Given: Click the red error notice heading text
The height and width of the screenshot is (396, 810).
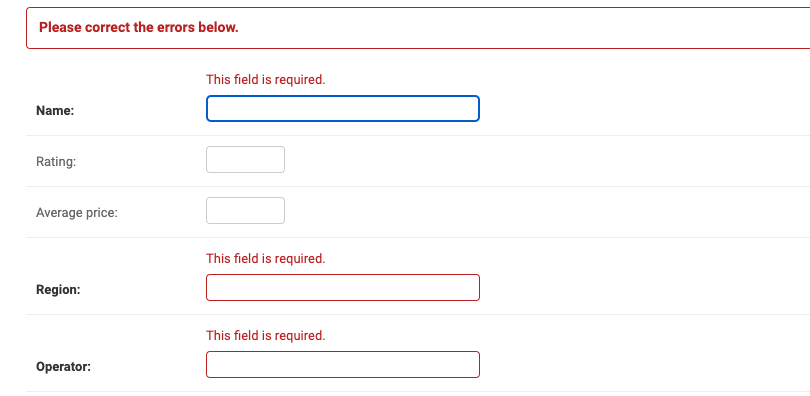Looking at the screenshot, I should pos(139,27).
